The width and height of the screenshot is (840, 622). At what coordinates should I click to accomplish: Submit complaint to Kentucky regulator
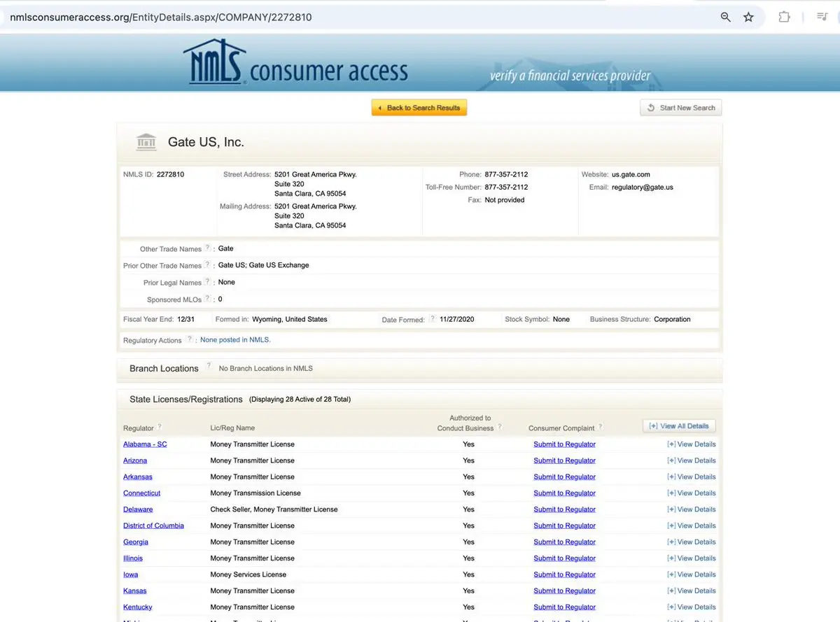pos(564,607)
